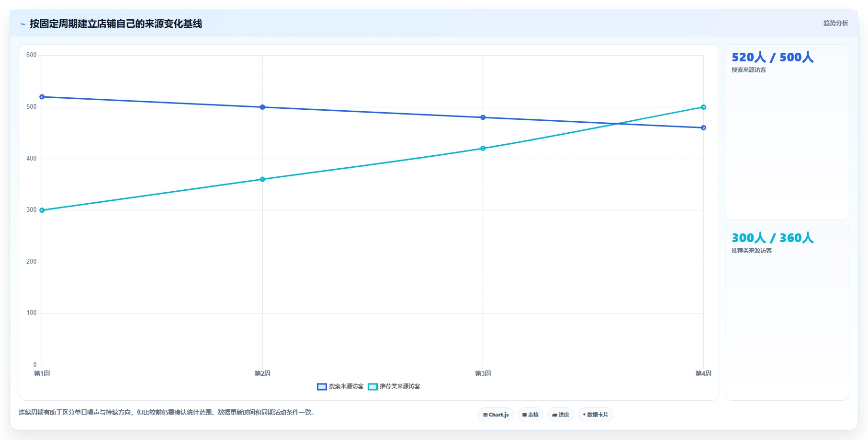The width and height of the screenshot is (868, 440).
Task: Select the 表格 chip
Action: tap(530, 415)
